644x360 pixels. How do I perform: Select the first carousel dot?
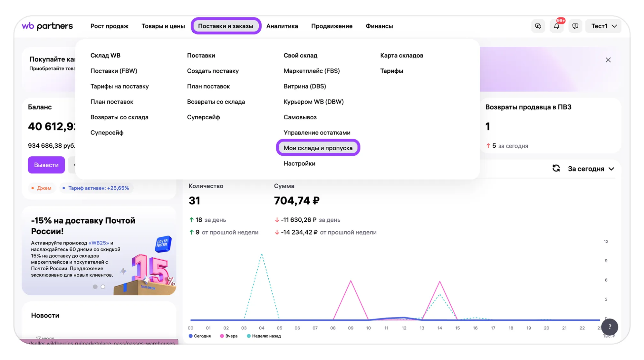tap(95, 287)
